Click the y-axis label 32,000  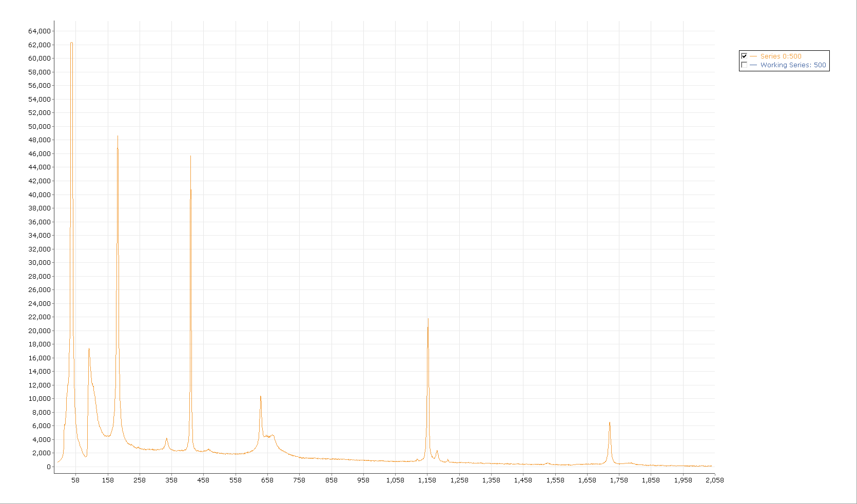click(x=40, y=249)
